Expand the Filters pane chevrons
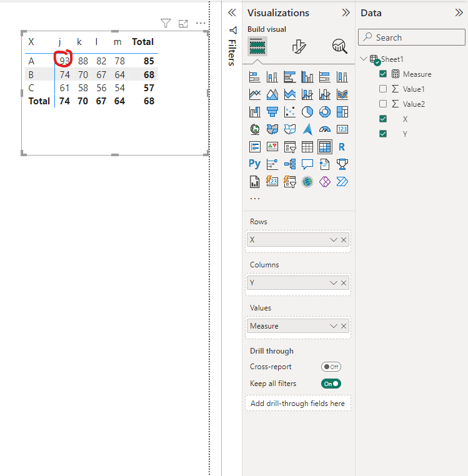 (232, 12)
